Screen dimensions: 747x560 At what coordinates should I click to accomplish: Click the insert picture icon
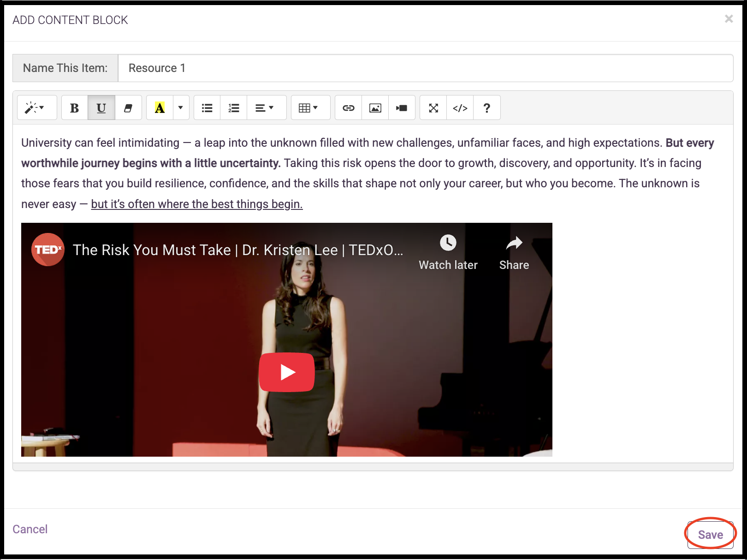coord(375,108)
